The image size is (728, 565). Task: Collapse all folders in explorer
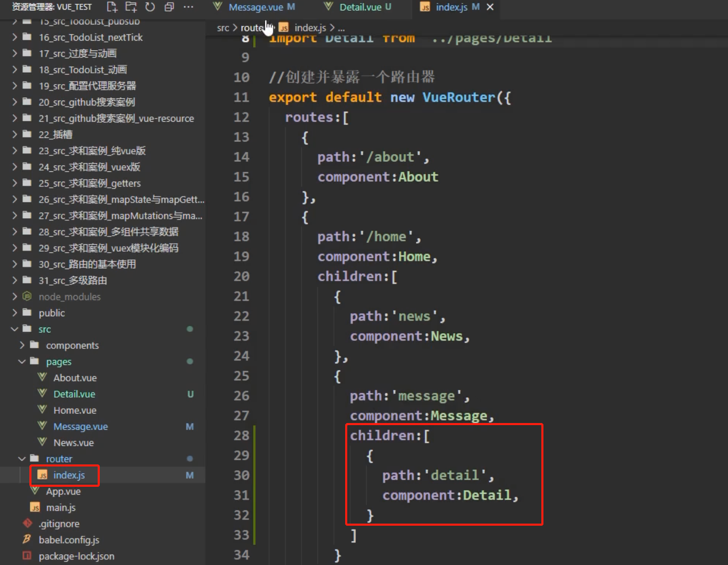click(169, 7)
